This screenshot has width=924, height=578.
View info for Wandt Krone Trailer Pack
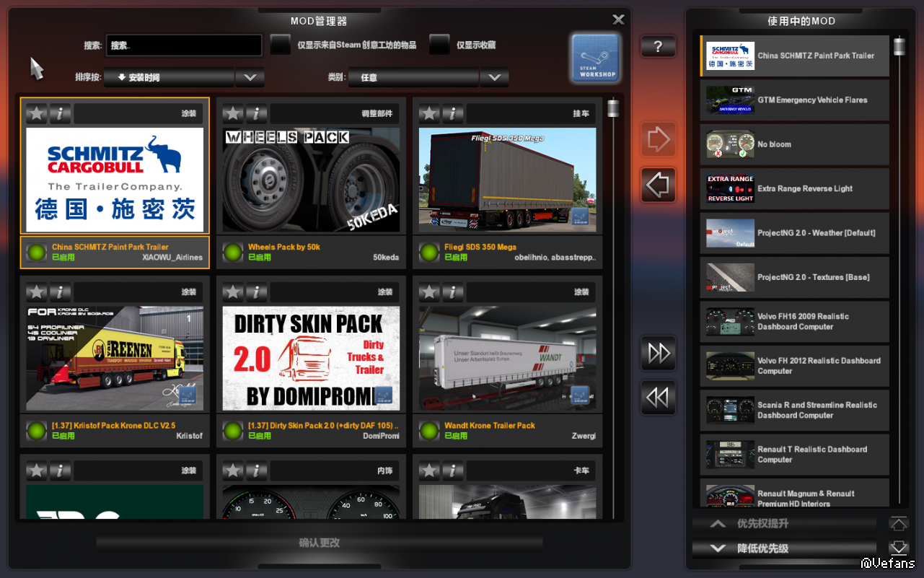coord(452,292)
